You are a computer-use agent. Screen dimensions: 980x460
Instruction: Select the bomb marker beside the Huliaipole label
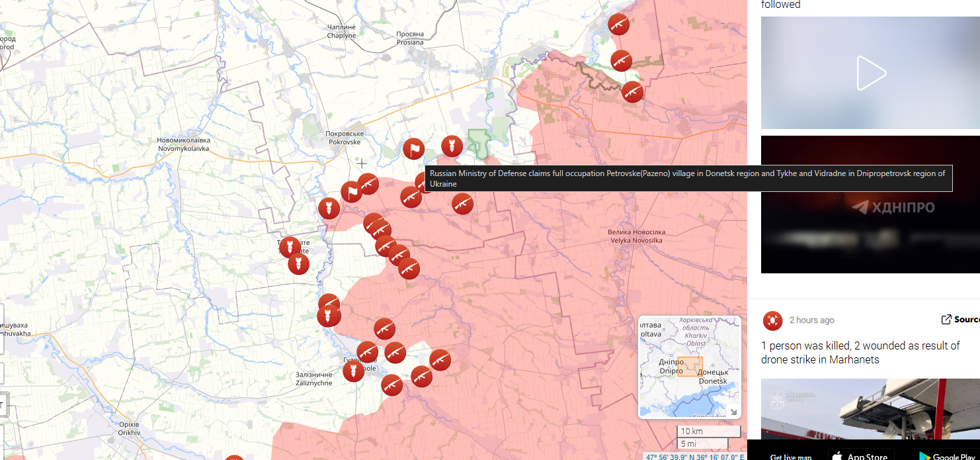pyautogui.click(x=354, y=371)
